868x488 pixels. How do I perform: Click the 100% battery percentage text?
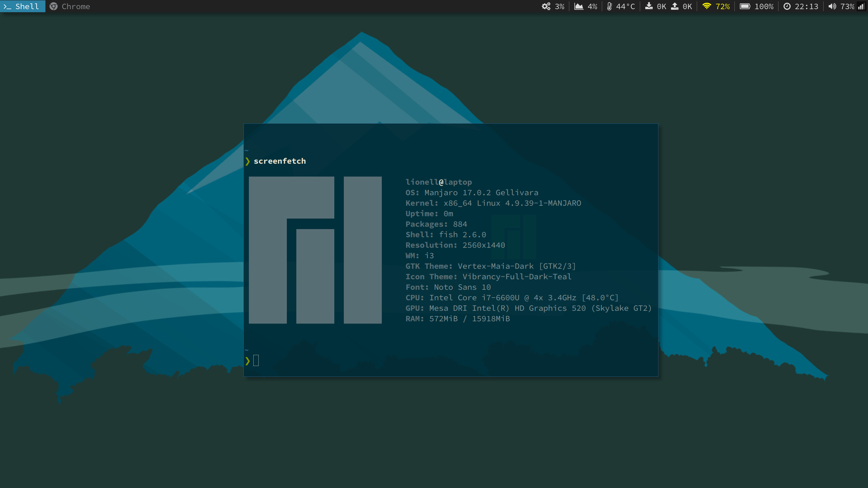(764, 6)
